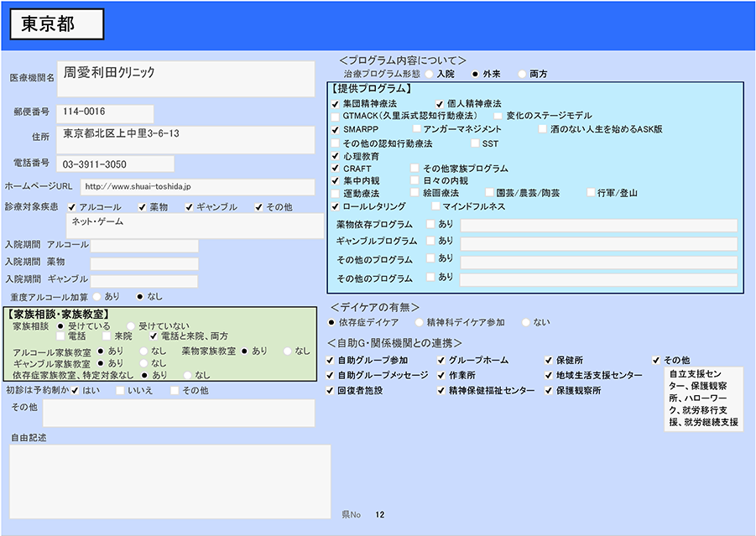The height and width of the screenshot is (536, 756).
Task: Uncheck the SMARPP checkbox
Action: click(x=336, y=130)
